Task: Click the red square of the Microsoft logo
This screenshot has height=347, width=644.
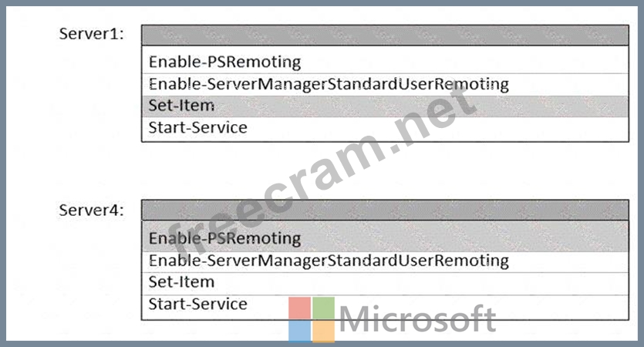Action: 299,307
